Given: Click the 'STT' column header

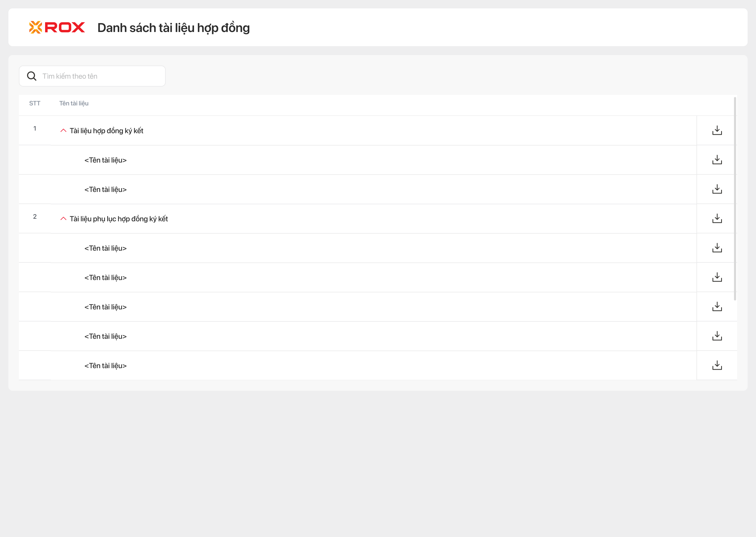Looking at the screenshot, I should 35,104.
